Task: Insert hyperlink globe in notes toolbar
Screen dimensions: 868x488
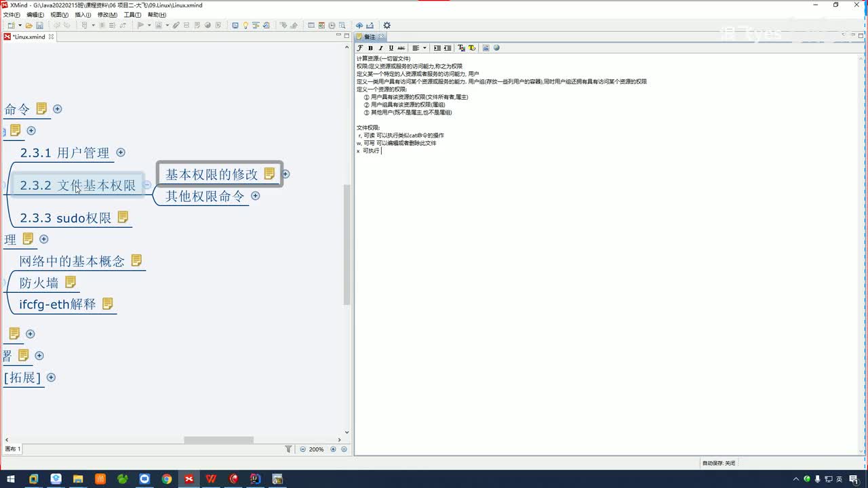Action: pyautogui.click(x=496, y=48)
